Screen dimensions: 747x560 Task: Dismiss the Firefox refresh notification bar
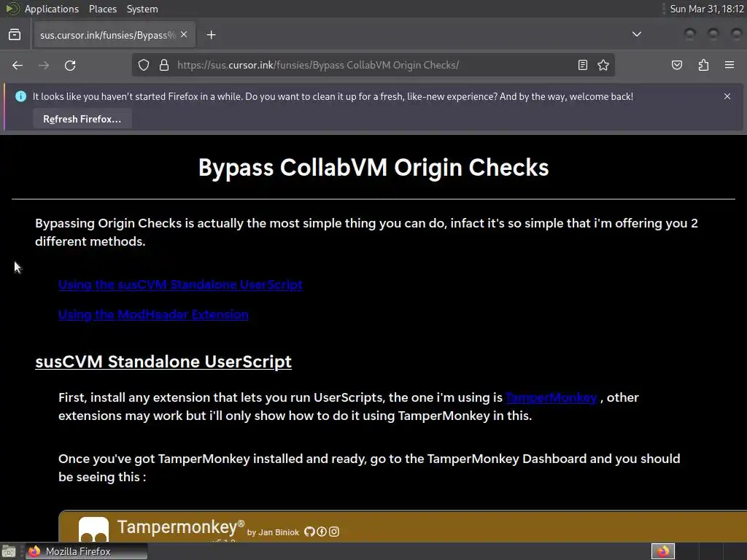(x=727, y=96)
